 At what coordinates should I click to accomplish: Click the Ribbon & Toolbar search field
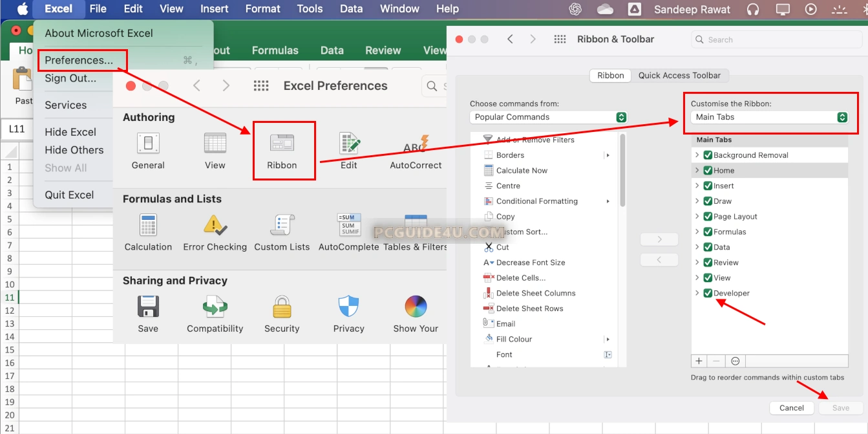tap(776, 39)
